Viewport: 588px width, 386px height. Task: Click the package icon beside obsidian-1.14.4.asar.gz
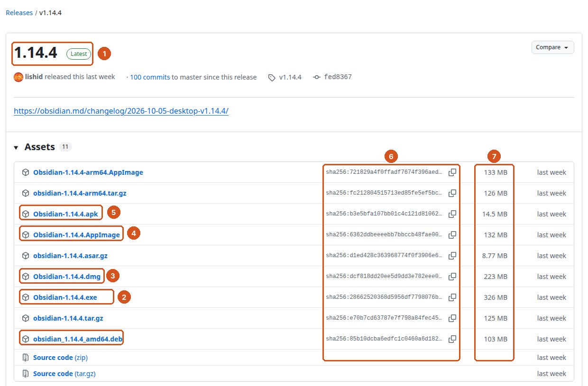pyautogui.click(x=26, y=256)
